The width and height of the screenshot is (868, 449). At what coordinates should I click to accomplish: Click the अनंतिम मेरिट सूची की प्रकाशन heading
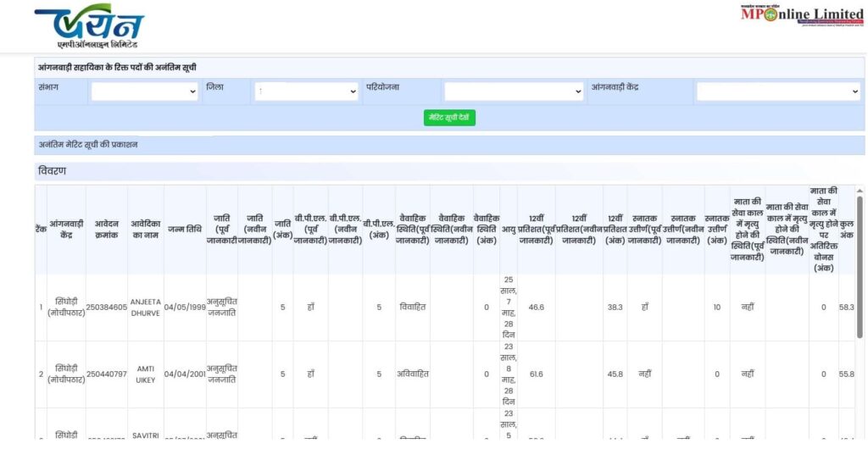88,145
